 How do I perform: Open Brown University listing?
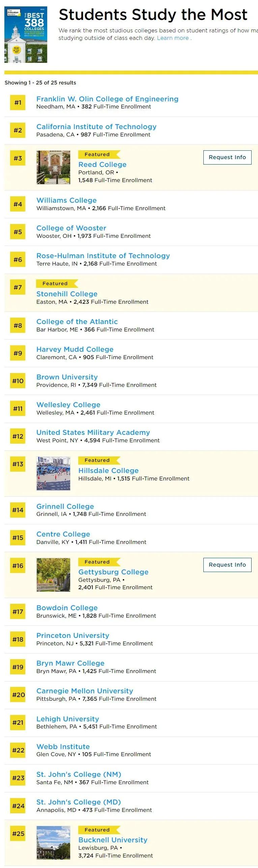(67, 377)
